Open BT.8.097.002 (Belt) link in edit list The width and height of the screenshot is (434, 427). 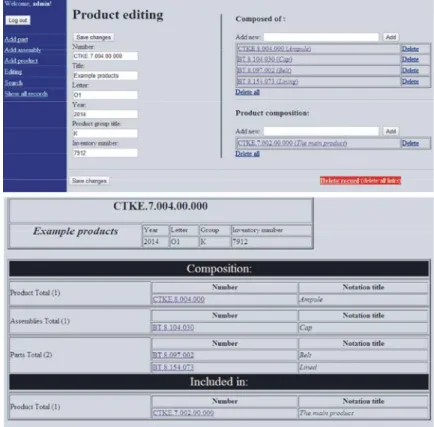[264, 71]
